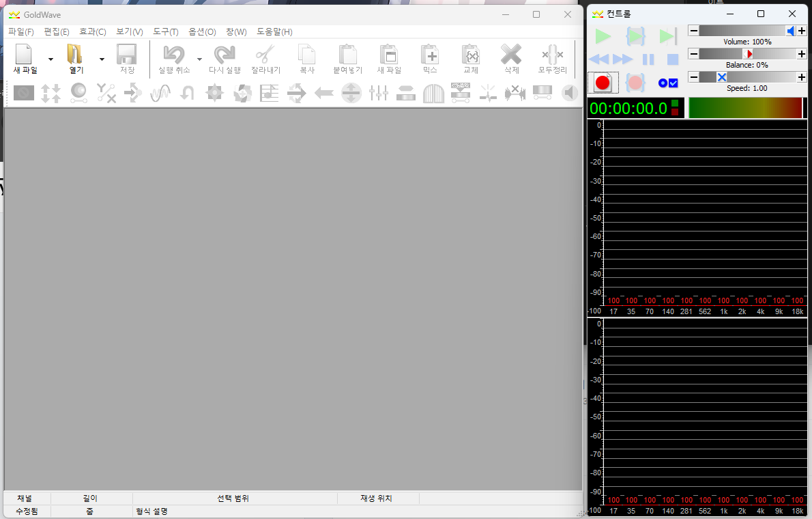This screenshot has height=519, width=812.
Task: Click the 저장 (Save) floppy disk icon
Action: pyautogui.click(x=127, y=55)
